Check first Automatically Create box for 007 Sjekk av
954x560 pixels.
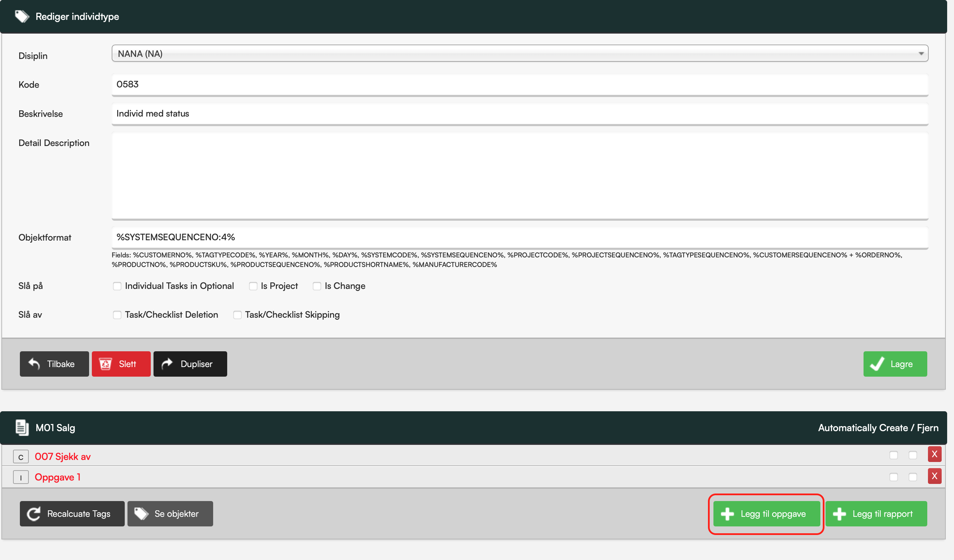[894, 455]
